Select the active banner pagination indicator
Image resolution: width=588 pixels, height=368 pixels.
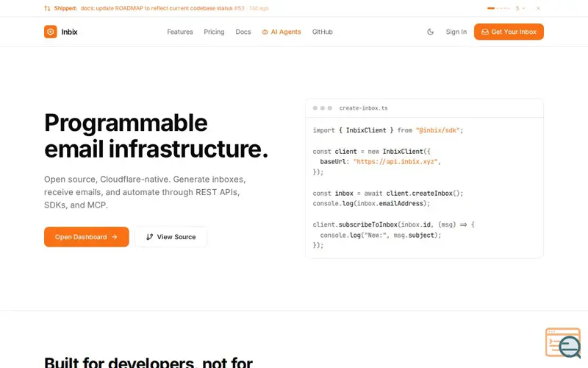pyautogui.click(x=491, y=8)
